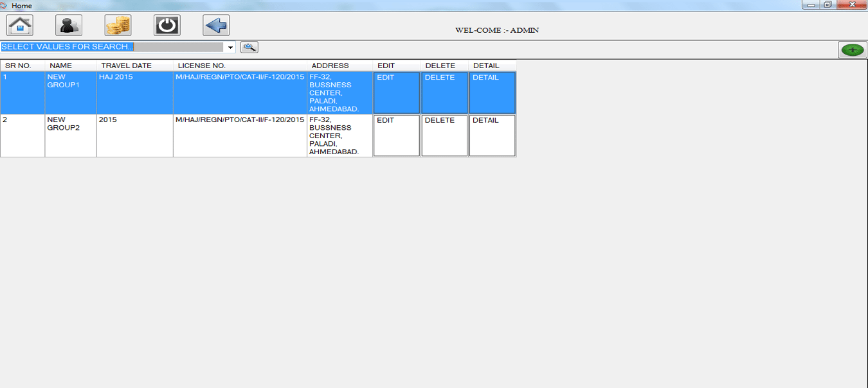The height and width of the screenshot is (388, 868).
Task: Select the address cell of NEW GROUP1
Action: coord(339,93)
